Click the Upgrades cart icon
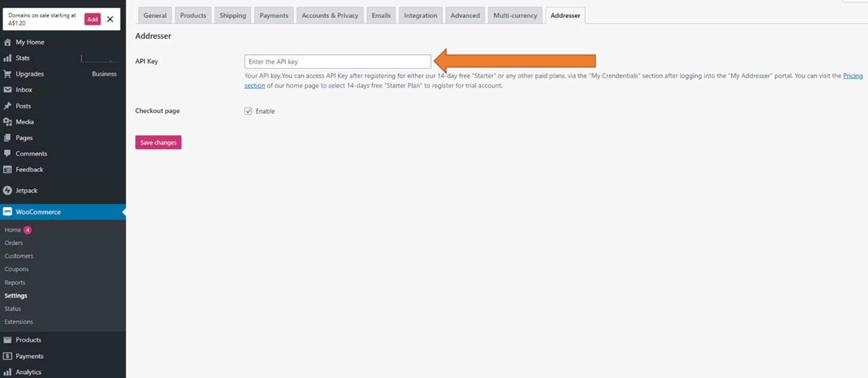 coord(7,74)
